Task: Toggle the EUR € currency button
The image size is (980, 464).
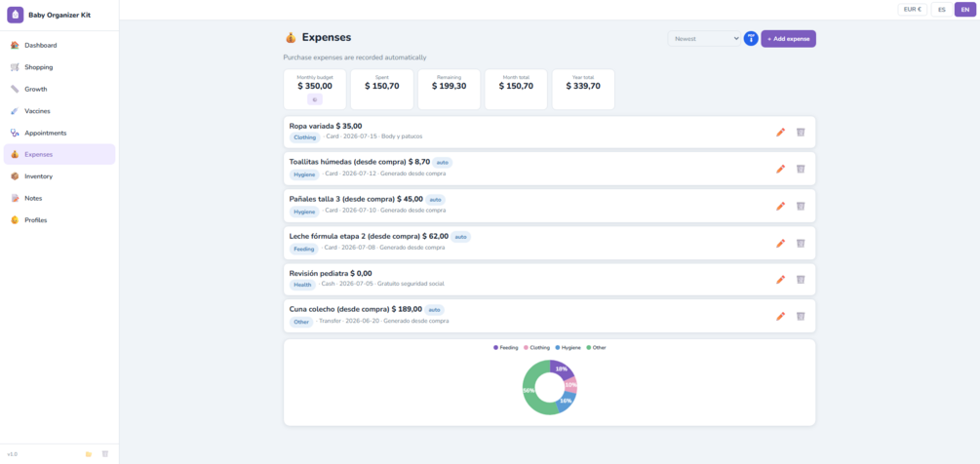Action: click(x=913, y=10)
